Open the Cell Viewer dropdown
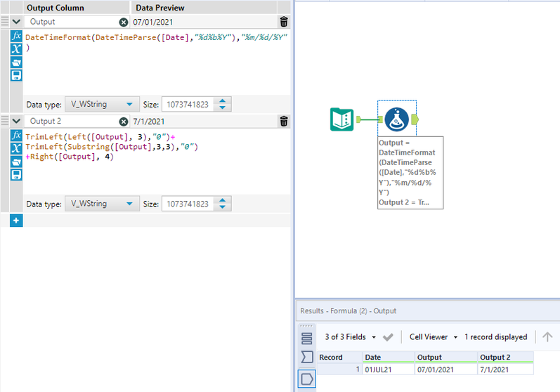This screenshot has width=560, height=392. (434, 337)
